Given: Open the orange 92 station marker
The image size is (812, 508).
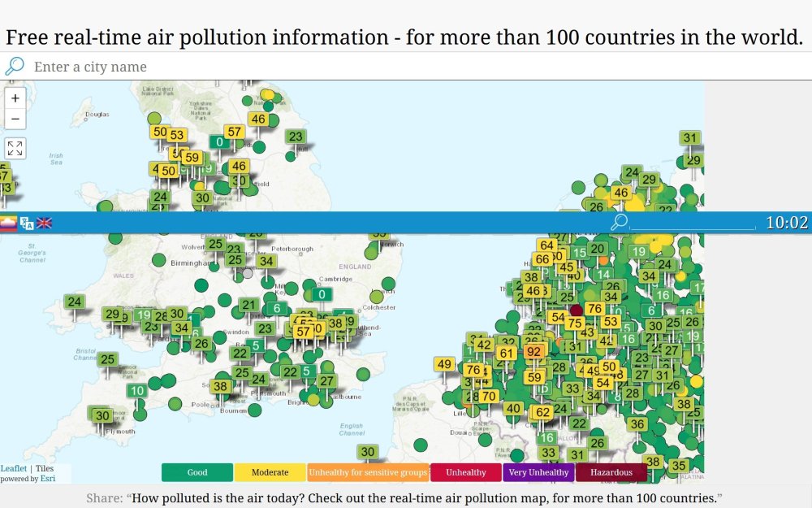Looking at the screenshot, I should pyautogui.click(x=533, y=352).
